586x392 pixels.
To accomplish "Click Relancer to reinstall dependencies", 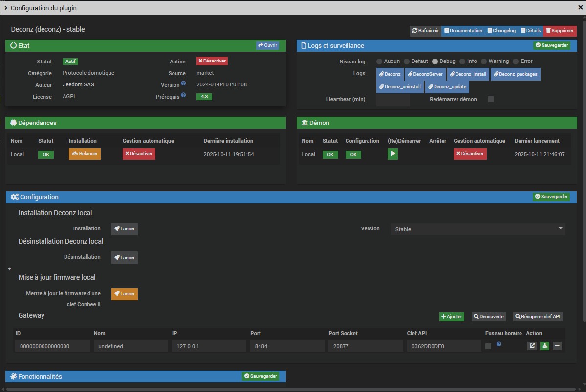I will [85, 154].
